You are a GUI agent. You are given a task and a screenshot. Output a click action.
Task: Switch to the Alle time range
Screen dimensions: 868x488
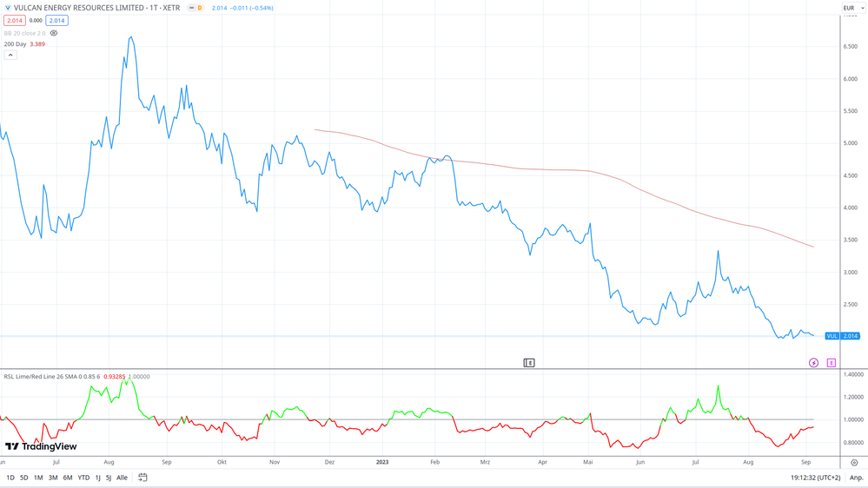122,478
